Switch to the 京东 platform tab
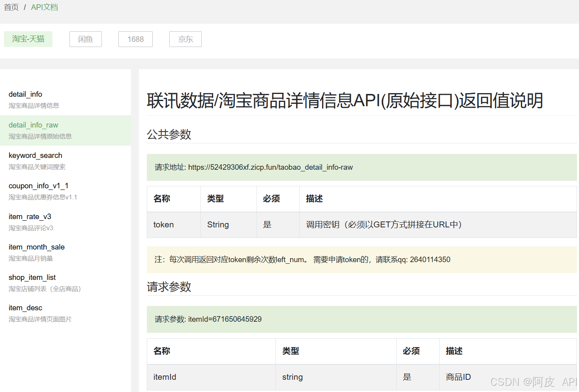The height and width of the screenshot is (392, 579). click(x=186, y=39)
